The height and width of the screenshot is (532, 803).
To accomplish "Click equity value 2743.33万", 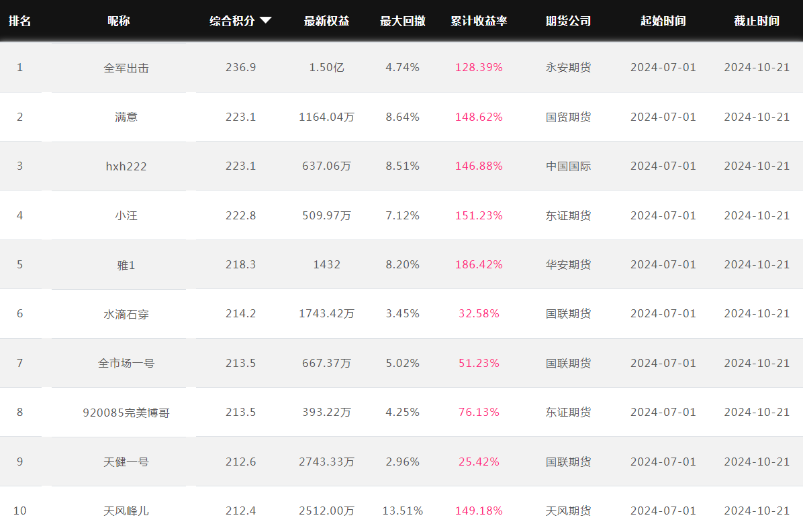I will click(327, 462).
